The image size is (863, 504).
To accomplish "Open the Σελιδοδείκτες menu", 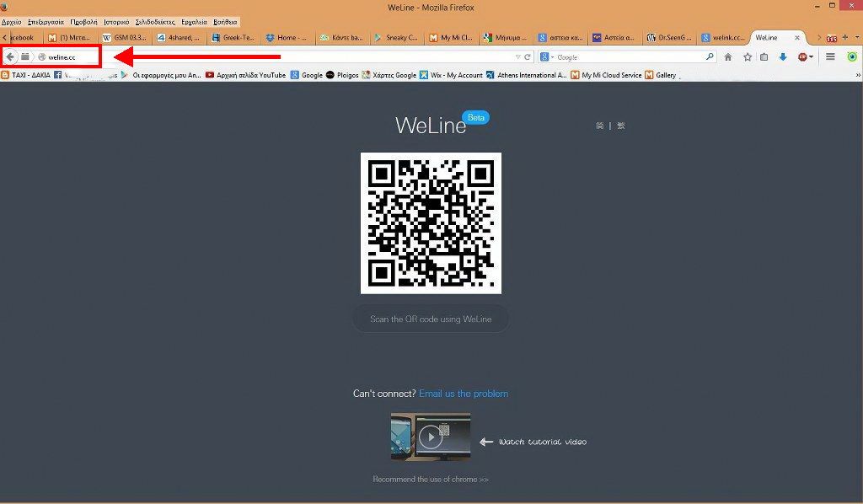I will coord(155,22).
